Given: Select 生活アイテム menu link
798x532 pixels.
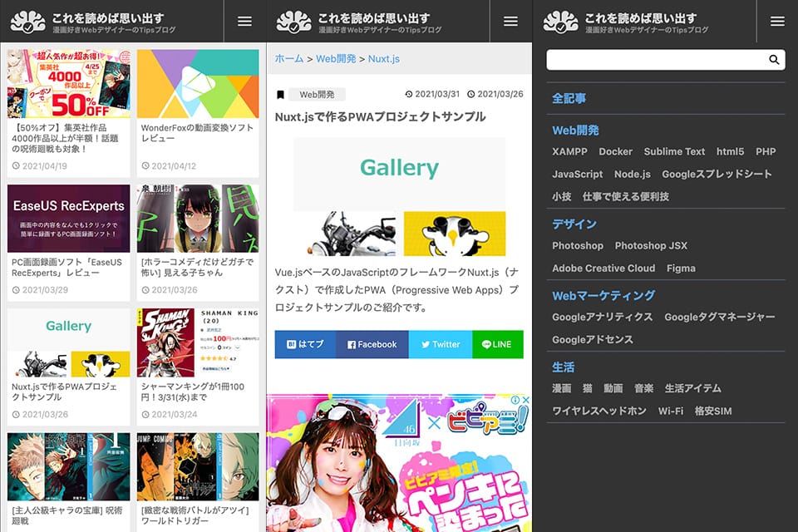Looking at the screenshot, I should [x=692, y=388].
